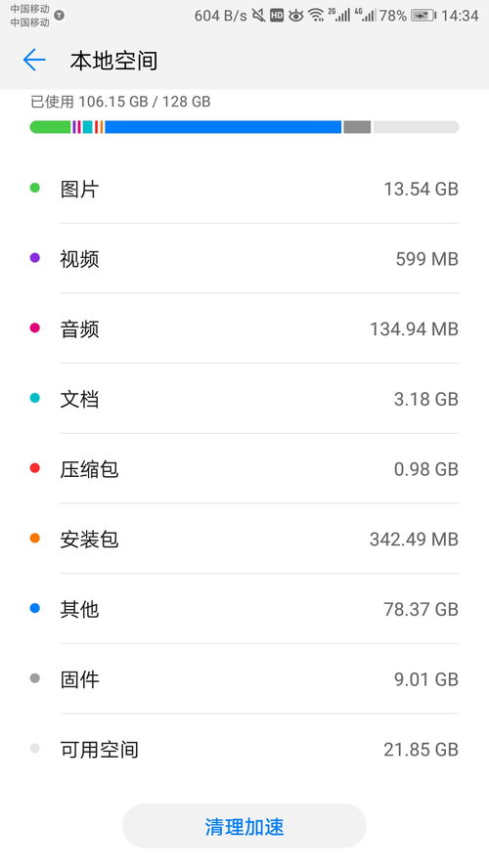Tap the blue back arrow
Image resolution: width=489 pixels, height=868 pixels.
34,60
